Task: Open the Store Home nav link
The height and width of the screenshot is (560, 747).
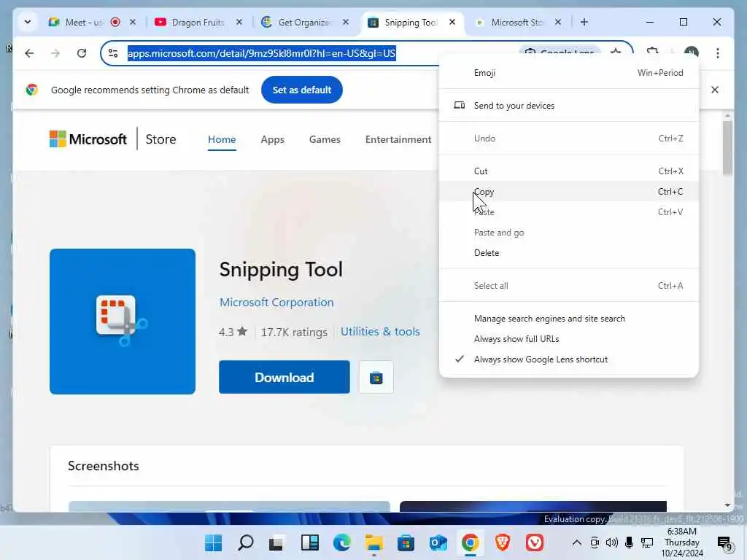Action: tap(222, 139)
